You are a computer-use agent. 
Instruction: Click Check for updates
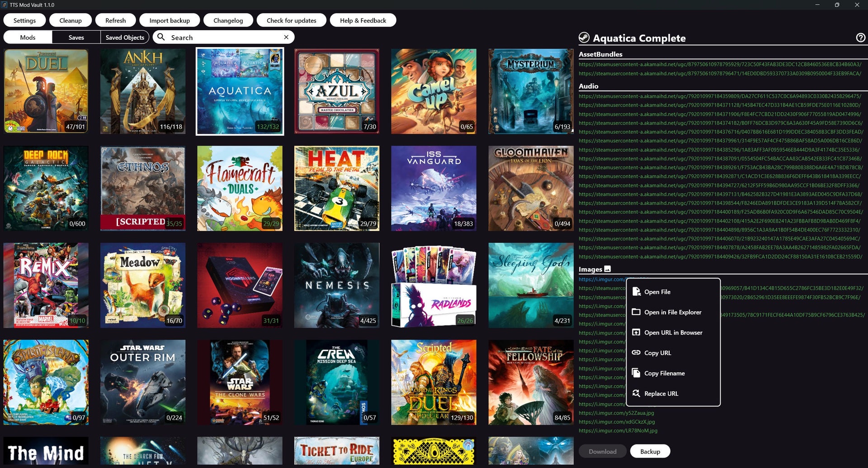point(291,20)
